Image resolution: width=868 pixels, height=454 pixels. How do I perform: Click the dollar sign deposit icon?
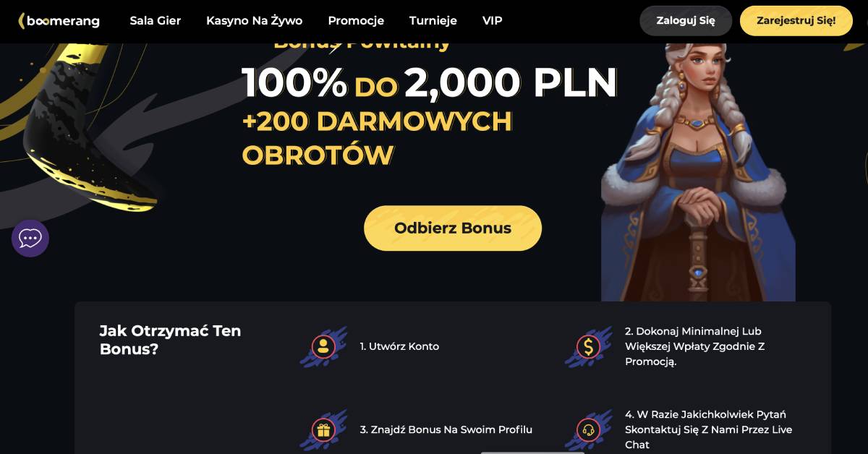tap(588, 347)
